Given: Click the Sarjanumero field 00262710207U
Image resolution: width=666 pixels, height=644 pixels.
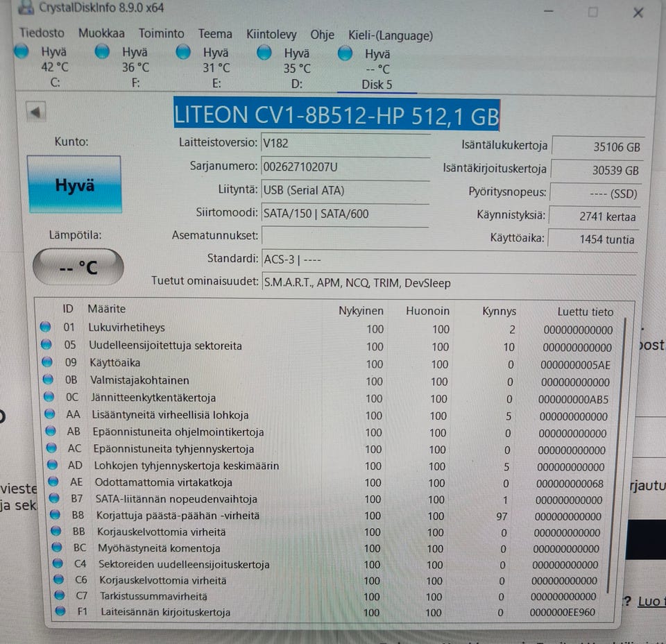Looking at the screenshot, I should 345,167.
